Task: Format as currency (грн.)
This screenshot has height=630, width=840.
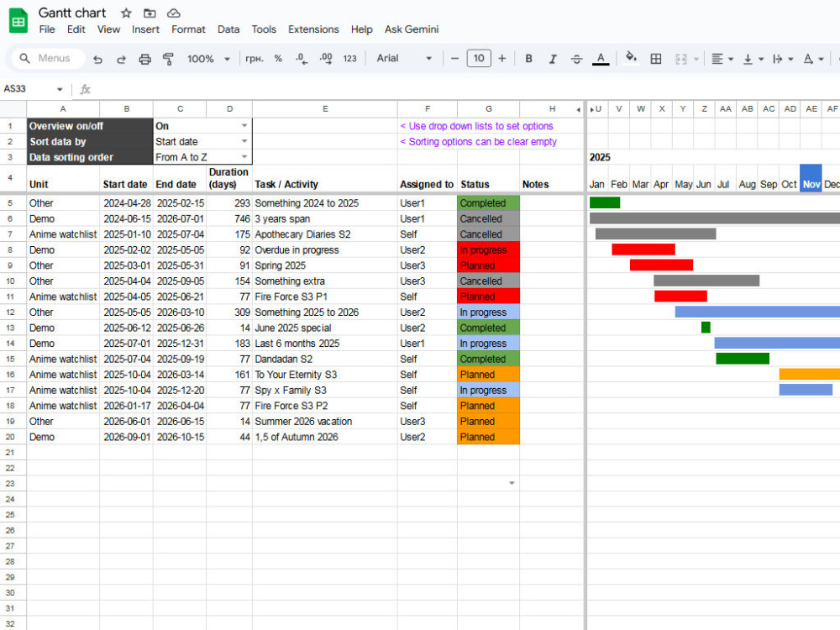Action: click(254, 59)
